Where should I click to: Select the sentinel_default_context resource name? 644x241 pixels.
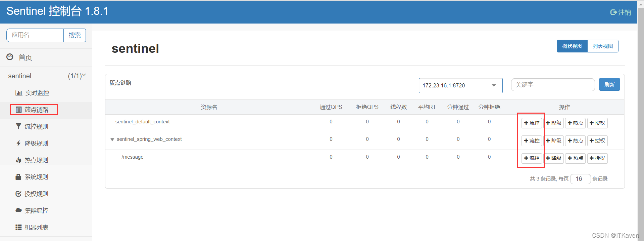point(143,122)
